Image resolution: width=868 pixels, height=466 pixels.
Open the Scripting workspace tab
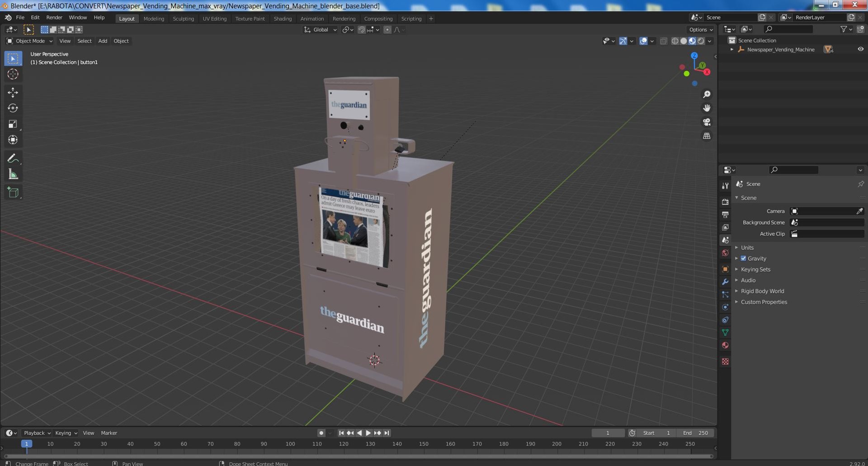(x=411, y=19)
